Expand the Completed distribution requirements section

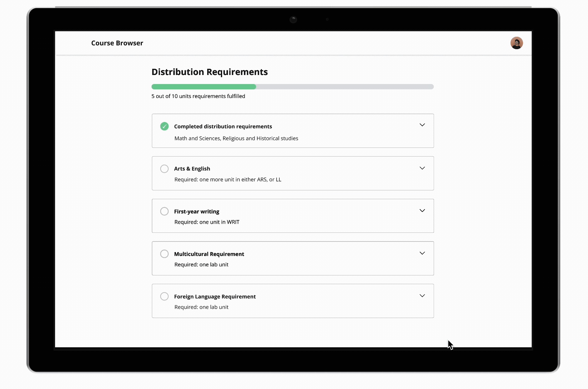point(422,125)
